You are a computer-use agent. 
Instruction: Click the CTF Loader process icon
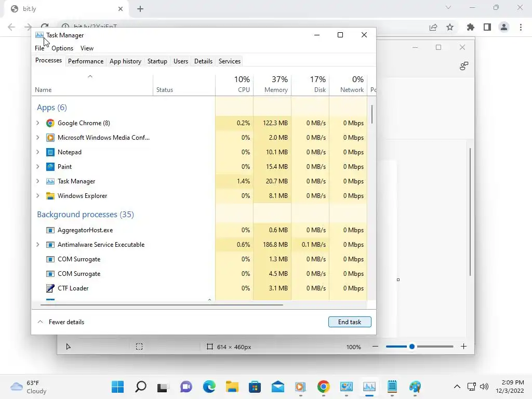(50, 288)
